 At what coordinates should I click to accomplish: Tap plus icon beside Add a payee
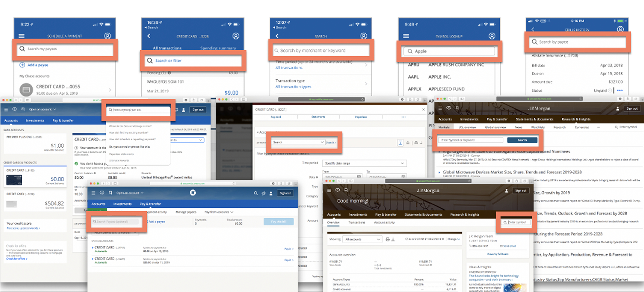[22, 65]
